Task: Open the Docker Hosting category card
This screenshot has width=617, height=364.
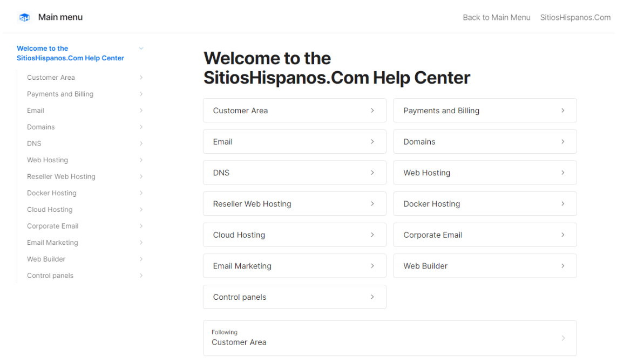Action: (x=485, y=204)
